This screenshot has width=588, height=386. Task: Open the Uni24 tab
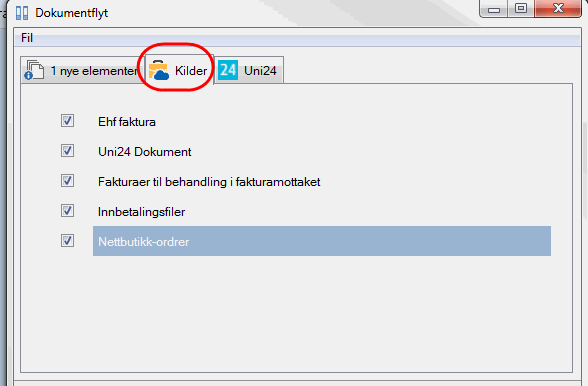[x=249, y=70]
